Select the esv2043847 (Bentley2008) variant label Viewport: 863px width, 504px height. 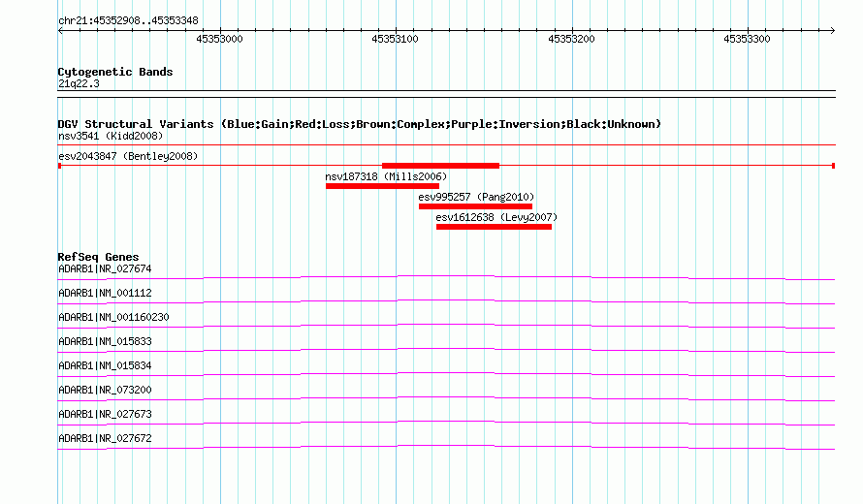[x=128, y=156]
